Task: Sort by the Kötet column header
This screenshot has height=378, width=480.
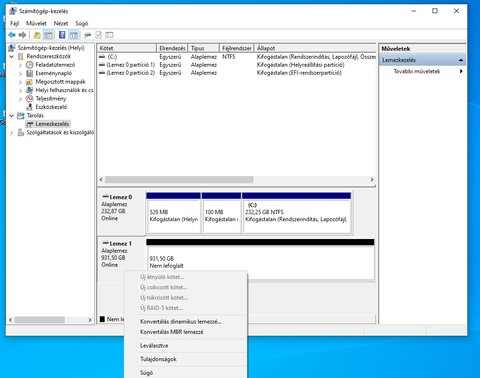Action: pyautogui.click(x=127, y=48)
